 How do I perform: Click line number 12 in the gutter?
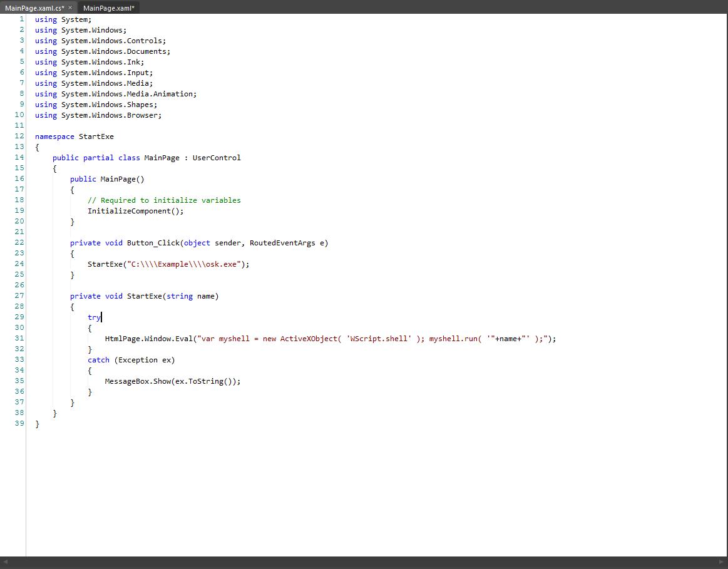tap(19, 136)
